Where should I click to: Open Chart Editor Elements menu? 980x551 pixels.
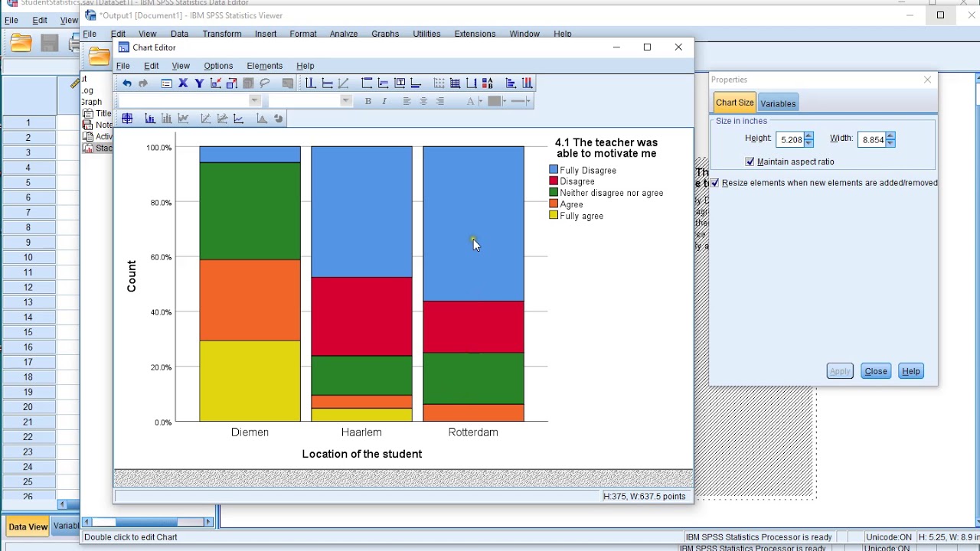coord(265,66)
